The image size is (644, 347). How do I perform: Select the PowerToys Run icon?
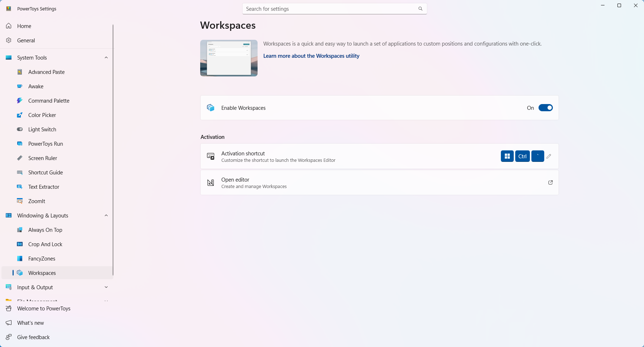[x=20, y=144]
